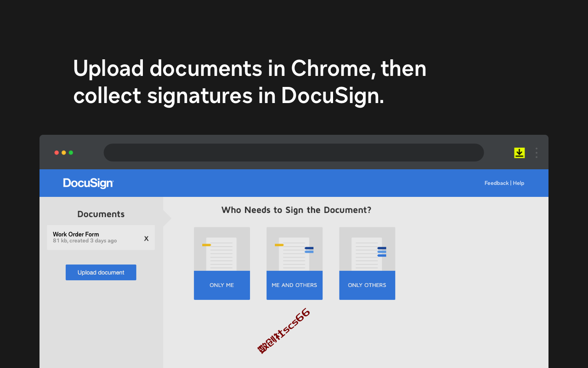Click the DocuSign extension download icon

pyautogui.click(x=520, y=153)
